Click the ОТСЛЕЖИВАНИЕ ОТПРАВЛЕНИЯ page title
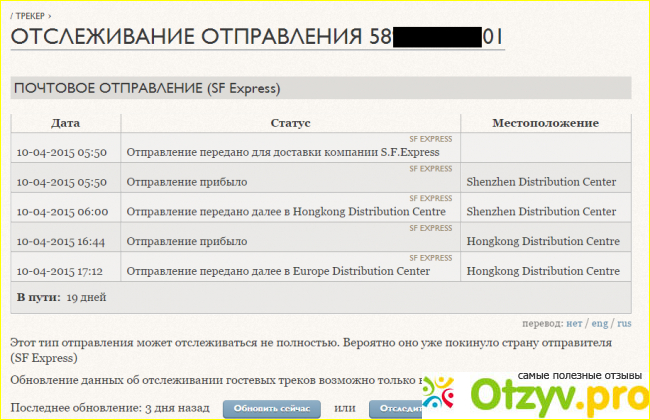 point(185,38)
